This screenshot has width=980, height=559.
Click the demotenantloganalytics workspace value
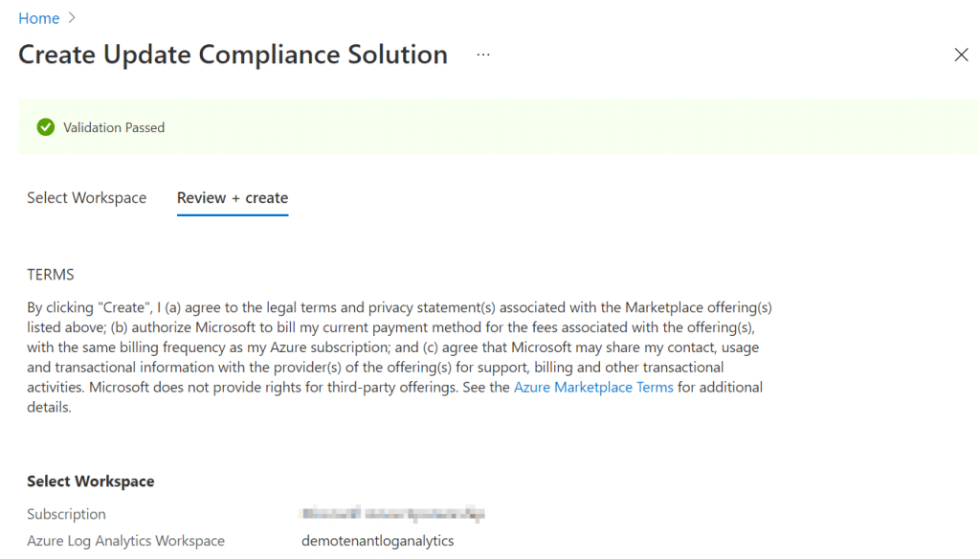tap(377, 541)
